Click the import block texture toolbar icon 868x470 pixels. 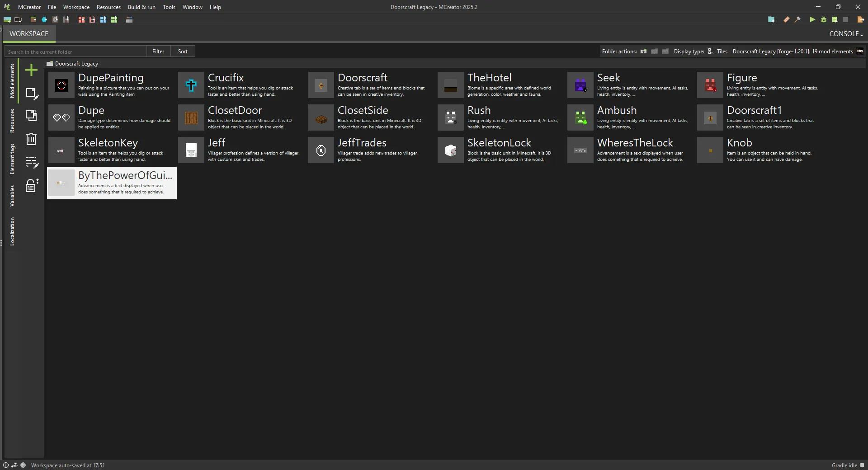33,19
